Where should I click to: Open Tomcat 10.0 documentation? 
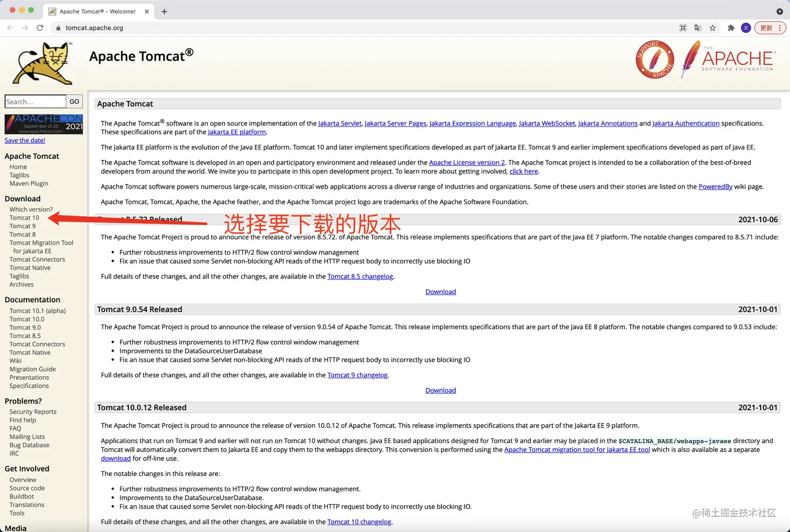pyautogui.click(x=27, y=319)
